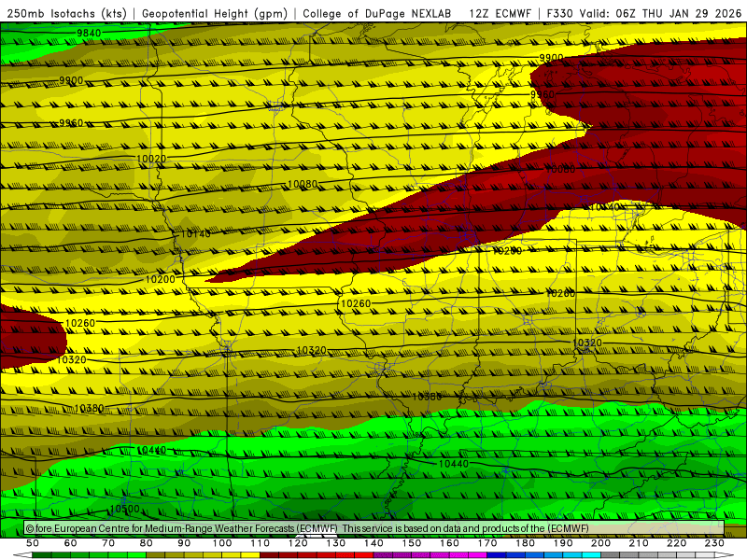Click the 140 value on the color scale
Image resolution: width=747 pixels, height=560 pixels.
click(374, 543)
